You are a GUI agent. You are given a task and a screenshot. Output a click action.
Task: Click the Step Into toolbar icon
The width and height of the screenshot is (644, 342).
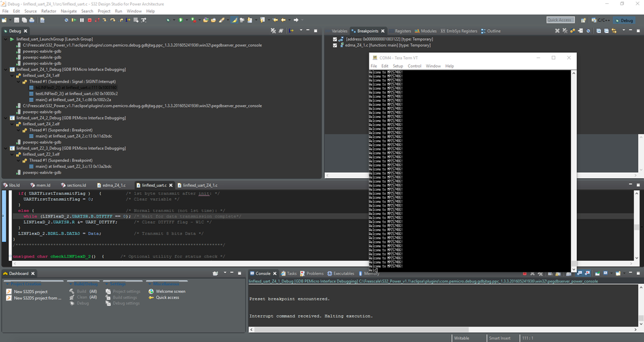click(104, 20)
